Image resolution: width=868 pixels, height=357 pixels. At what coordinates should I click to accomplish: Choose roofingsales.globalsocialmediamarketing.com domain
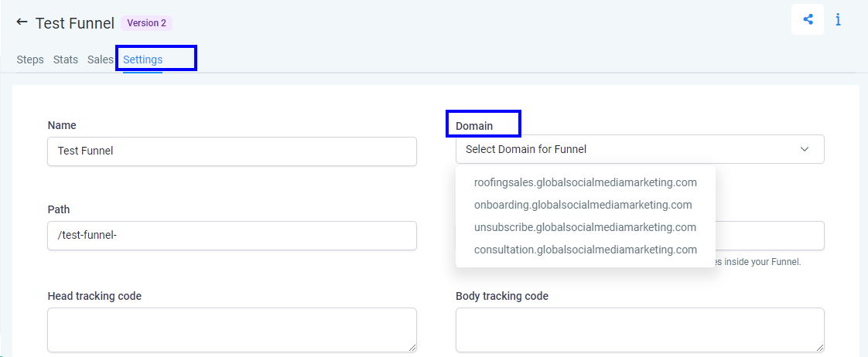pos(585,182)
